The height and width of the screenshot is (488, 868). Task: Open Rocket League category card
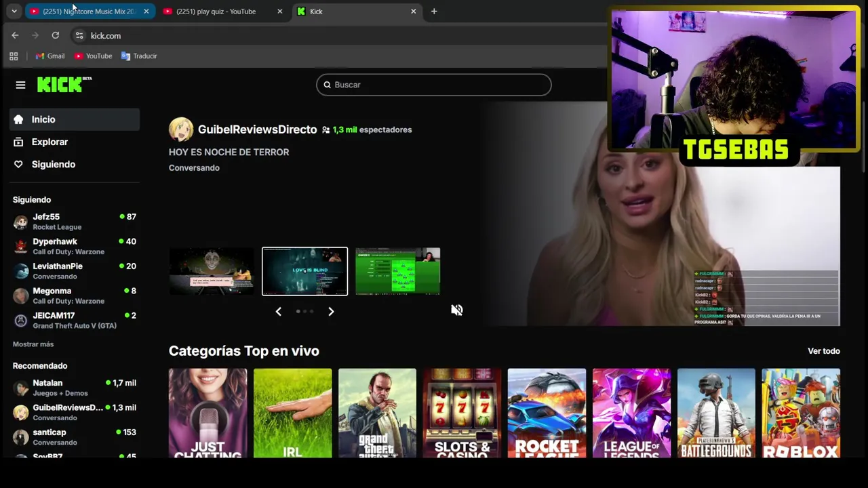click(547, 413)
